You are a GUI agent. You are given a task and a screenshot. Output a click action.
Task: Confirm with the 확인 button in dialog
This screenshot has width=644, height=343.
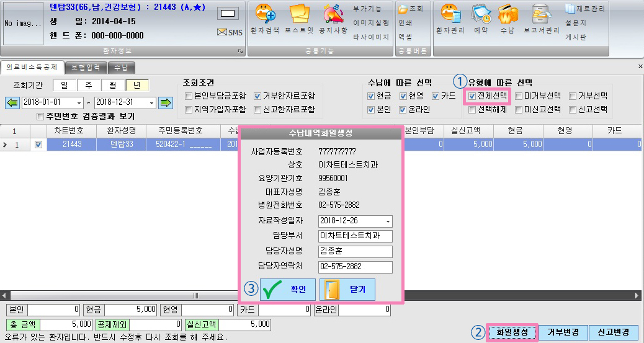[288, 290]
